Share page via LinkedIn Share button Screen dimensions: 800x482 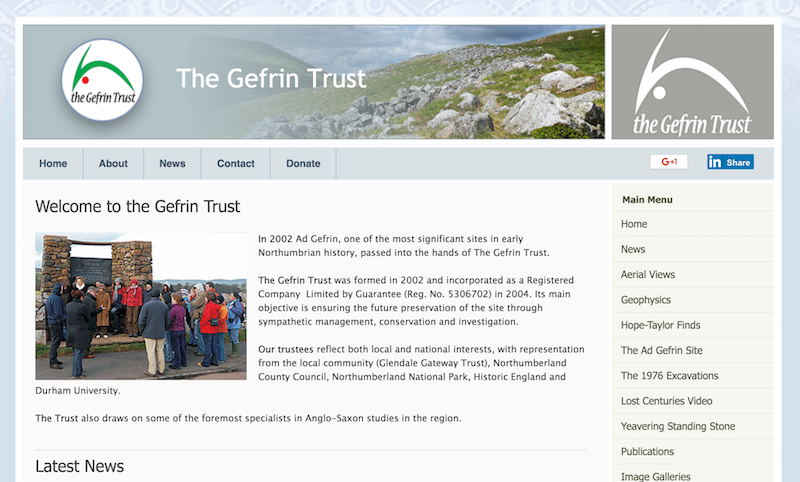coord(730,162)
